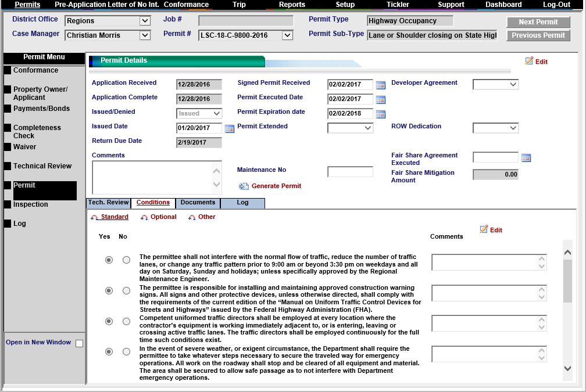Check the Open in New Window box
The image size is (586, 392).
79,343
